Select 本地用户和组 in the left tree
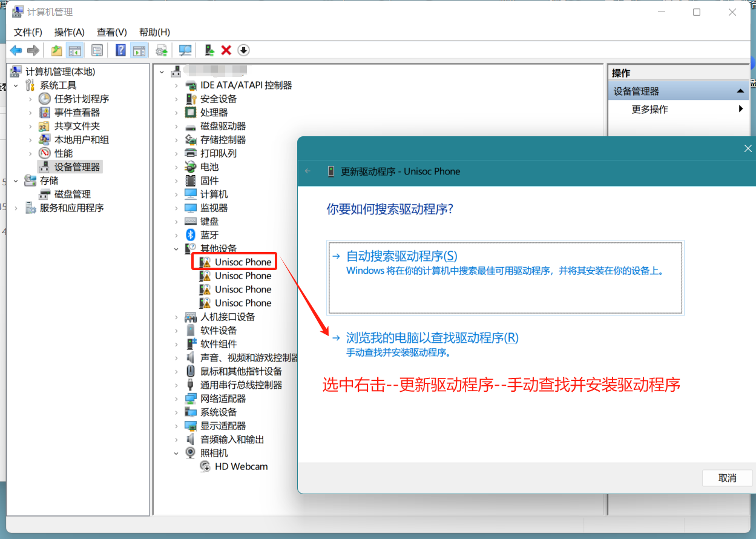This screenshot has width=756, height=539. (x=82, y=140)
